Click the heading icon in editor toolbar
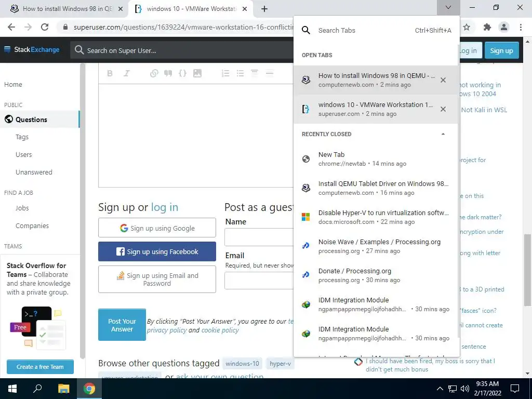 click(x=255, y=73)
